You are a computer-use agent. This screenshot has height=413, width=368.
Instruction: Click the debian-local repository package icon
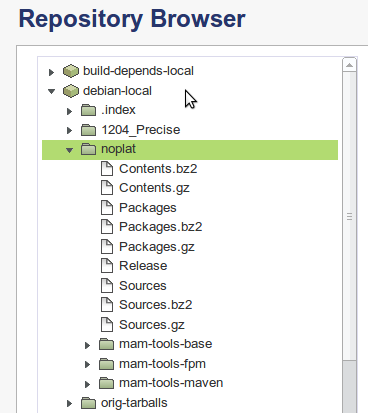tap(71, 91)
